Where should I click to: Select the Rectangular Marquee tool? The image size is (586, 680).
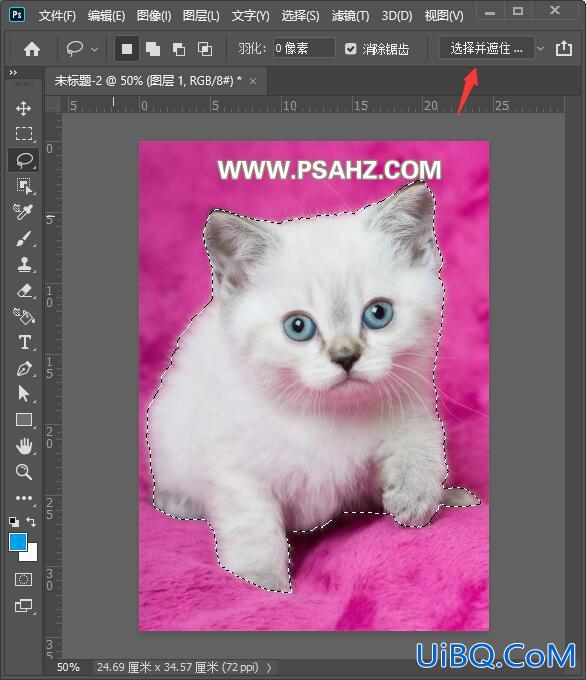pyautogui.click(x=24, y=134)
